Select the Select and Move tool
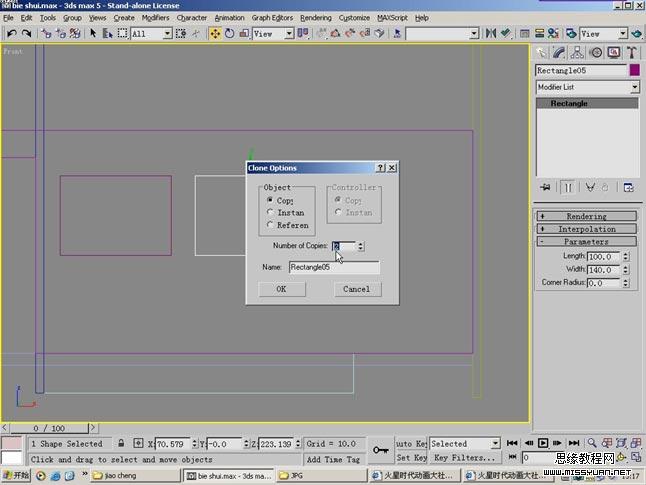 (214, 33)
